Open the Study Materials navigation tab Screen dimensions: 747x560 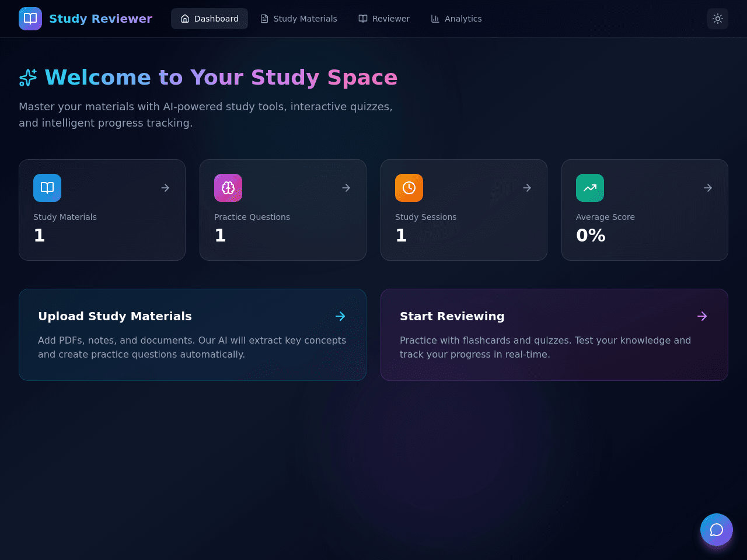click(298, 19)
